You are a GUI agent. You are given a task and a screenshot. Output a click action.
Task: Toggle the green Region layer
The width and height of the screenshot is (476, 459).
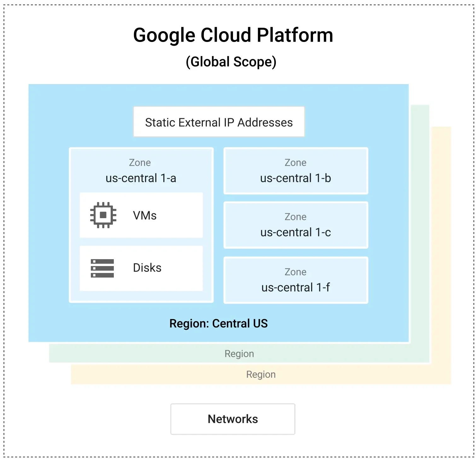coord(239,353)
